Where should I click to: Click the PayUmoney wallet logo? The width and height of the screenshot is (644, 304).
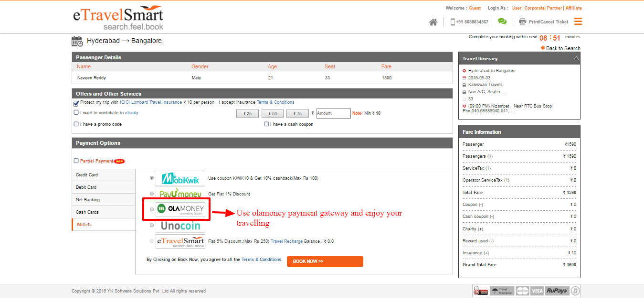pos(180,194)
